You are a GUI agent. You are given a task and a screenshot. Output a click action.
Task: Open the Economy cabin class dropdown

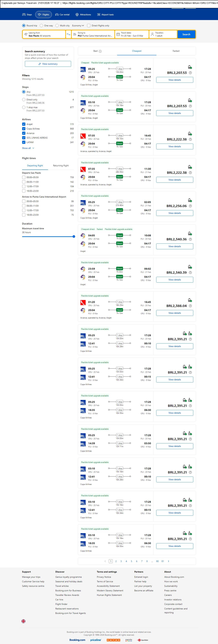[x=78, y=26]
